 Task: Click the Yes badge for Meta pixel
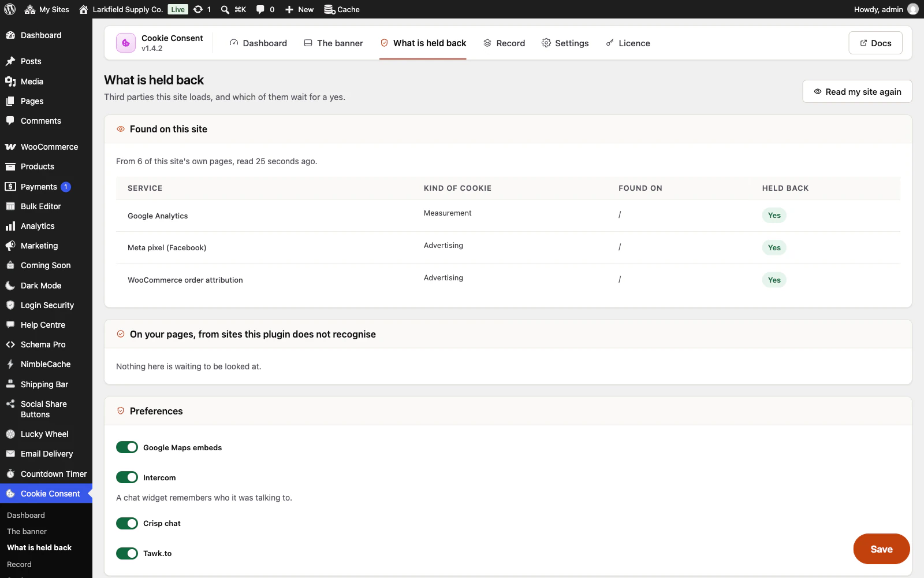(774, 248)
